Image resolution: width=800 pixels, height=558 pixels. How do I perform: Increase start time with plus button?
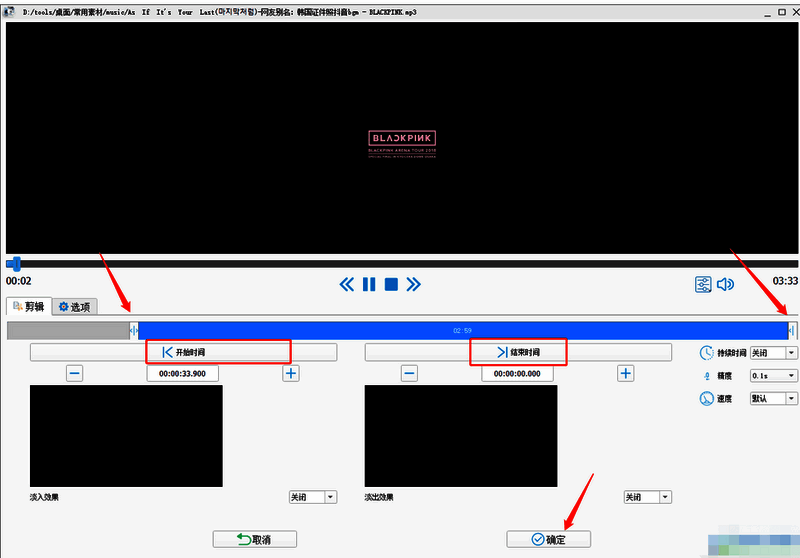click(291, 373)
